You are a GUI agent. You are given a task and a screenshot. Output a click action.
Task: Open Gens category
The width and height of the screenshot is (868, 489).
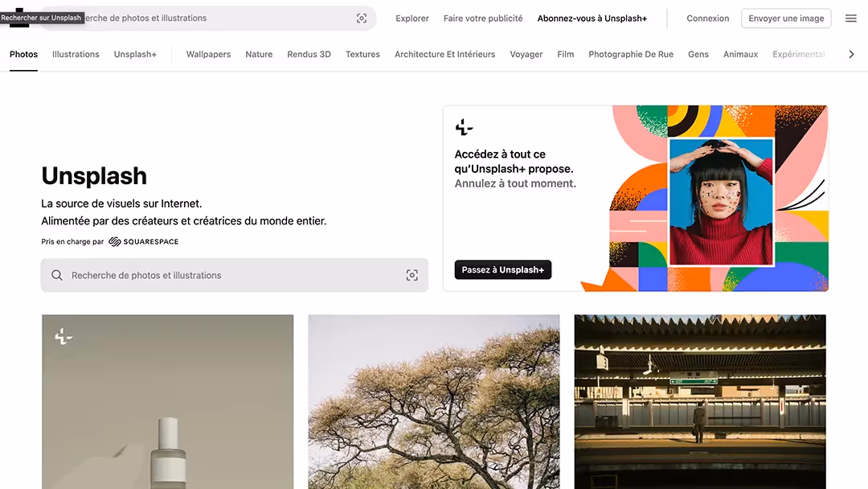point(698,54)
